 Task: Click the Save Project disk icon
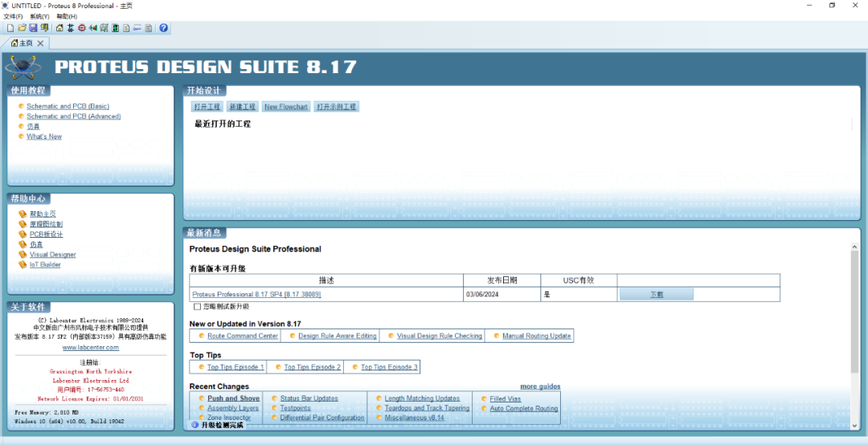tap(33, 28)
